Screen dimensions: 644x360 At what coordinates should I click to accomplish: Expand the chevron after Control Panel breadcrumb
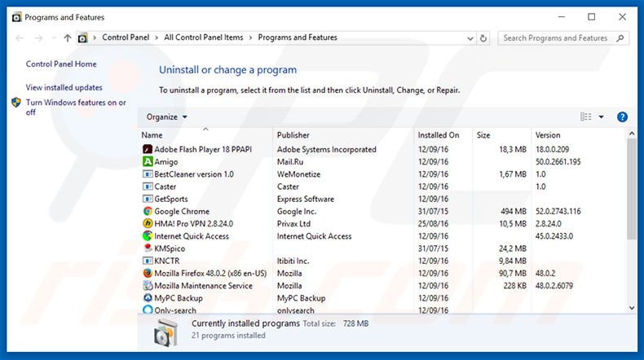(x=157, y=37)
